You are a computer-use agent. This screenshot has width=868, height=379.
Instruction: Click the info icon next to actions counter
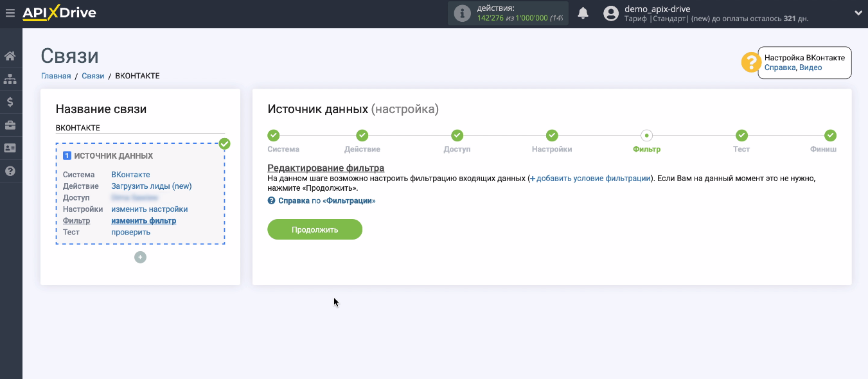pyautogui.click(x=461, y=13)
